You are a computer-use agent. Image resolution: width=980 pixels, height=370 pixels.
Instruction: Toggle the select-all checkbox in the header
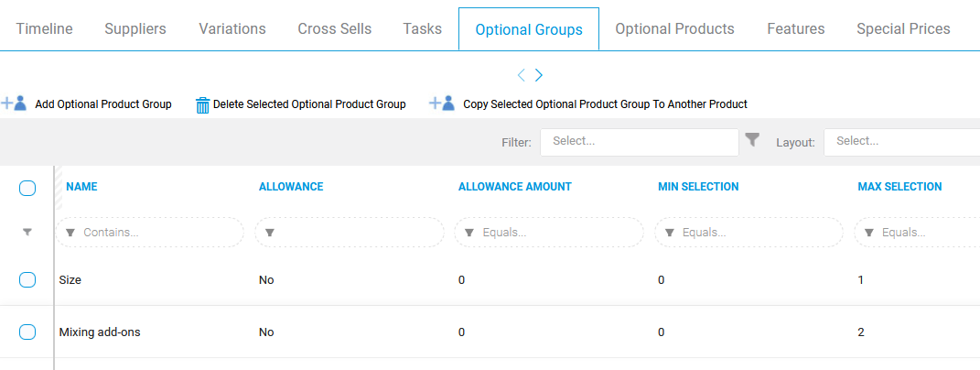(x=27, y=188)
